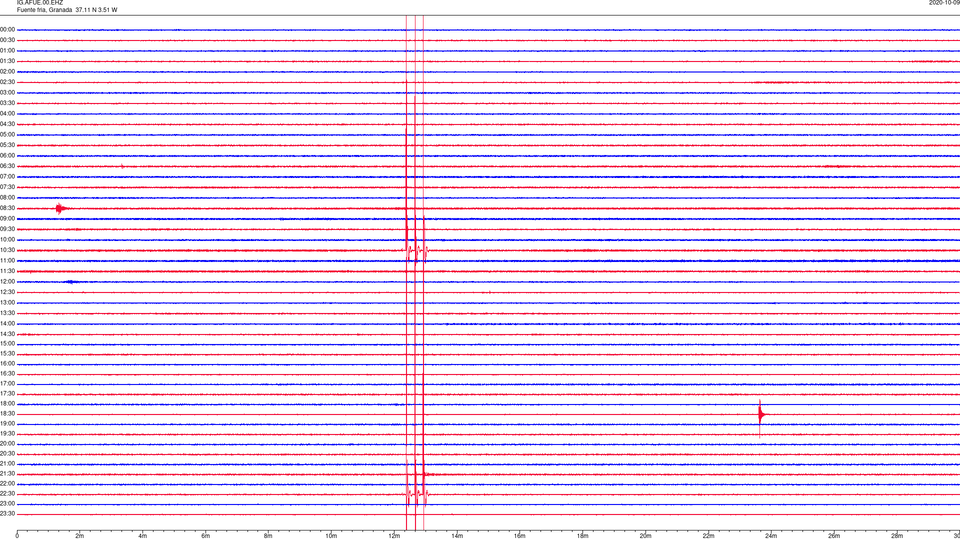Click the 16m tick label on time axis

coord(520,536)
